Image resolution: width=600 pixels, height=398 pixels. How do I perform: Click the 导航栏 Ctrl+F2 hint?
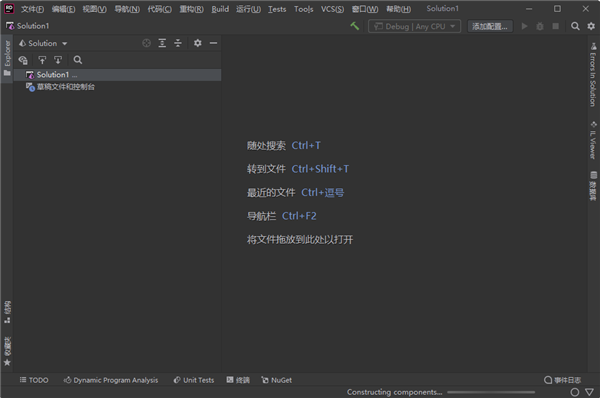coord(282,216)
